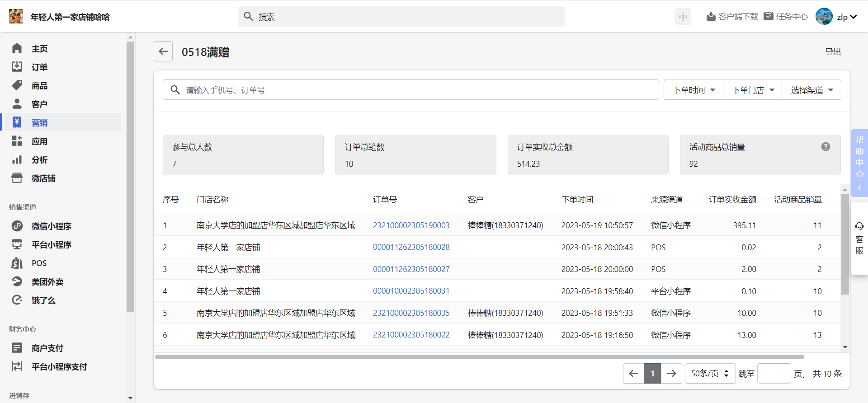Click the orders icon in sidebar
The width and height of the screenshot is (868, 403).
click(x=17, y=67)
